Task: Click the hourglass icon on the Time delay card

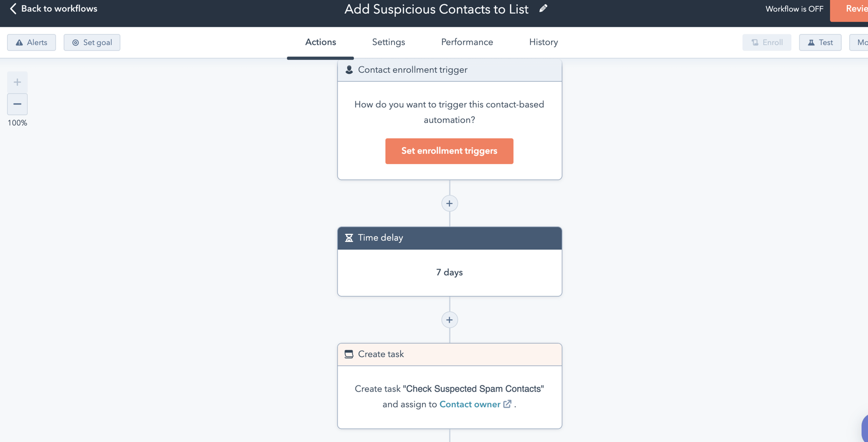Action: tap(349, 237)
